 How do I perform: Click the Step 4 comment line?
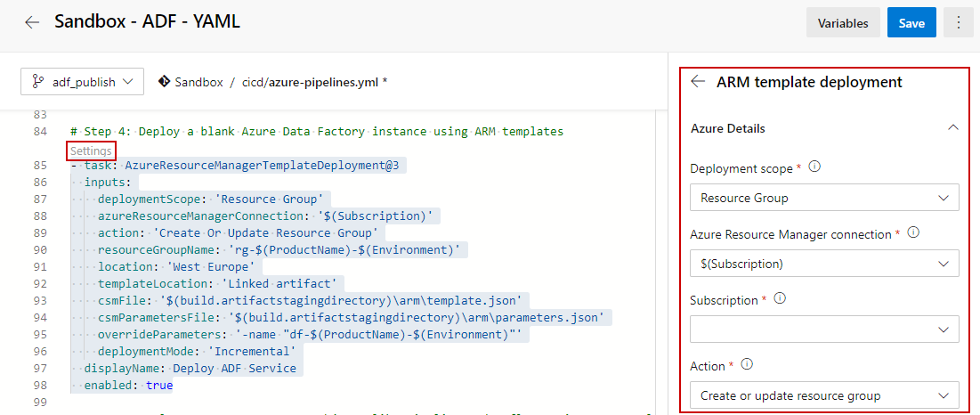[x=318, y=132]
